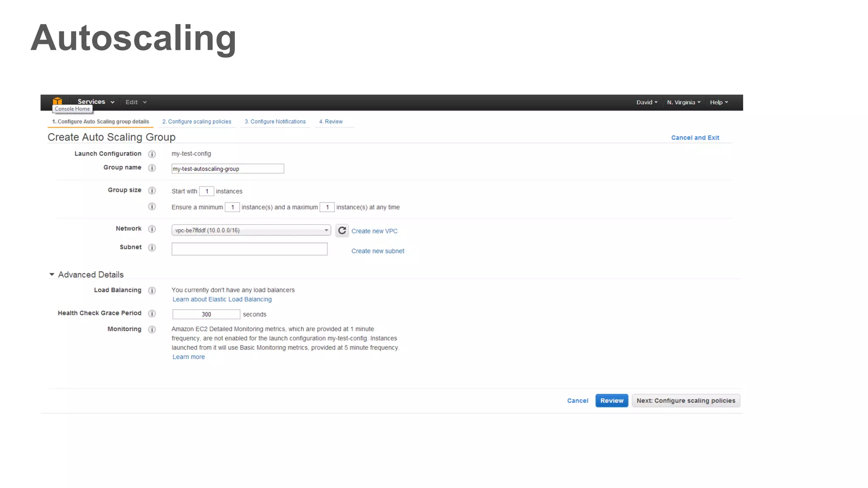Click the empty Subnet input field
The image size is (868, 488).
pos(249,249)
